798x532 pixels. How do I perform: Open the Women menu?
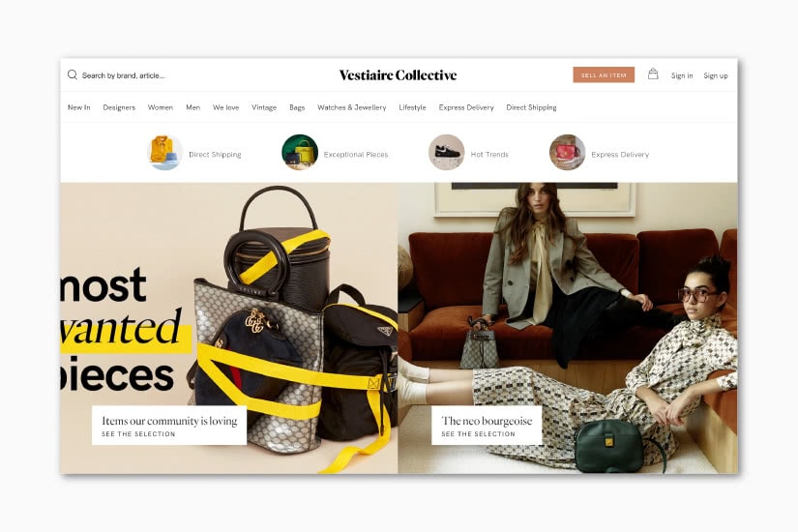(161, 107)
